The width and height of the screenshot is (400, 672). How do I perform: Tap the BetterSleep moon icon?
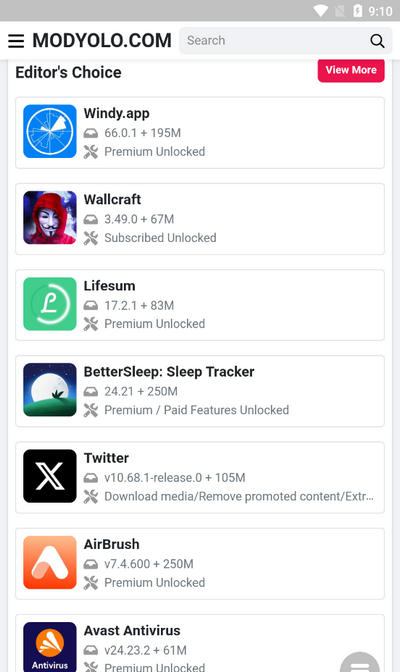click(50, 390)
